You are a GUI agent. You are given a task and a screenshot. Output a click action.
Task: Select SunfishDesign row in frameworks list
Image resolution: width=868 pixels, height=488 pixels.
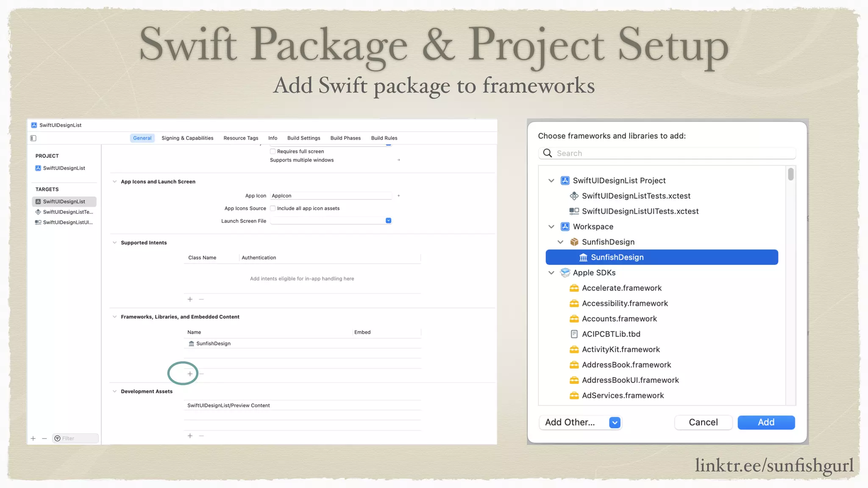303,344
